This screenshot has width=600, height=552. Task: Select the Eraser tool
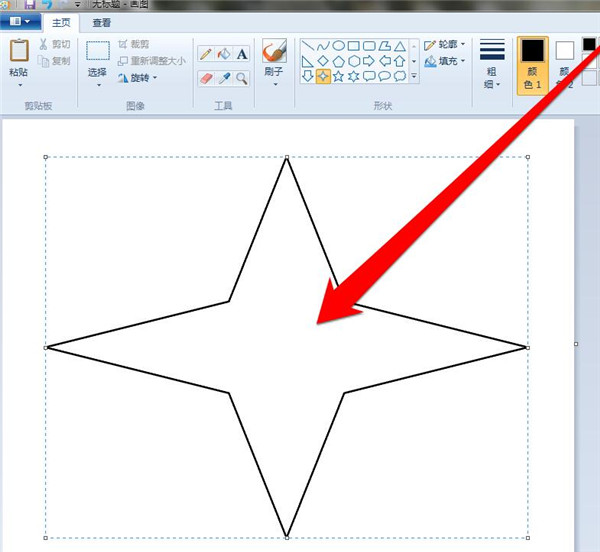206,77
